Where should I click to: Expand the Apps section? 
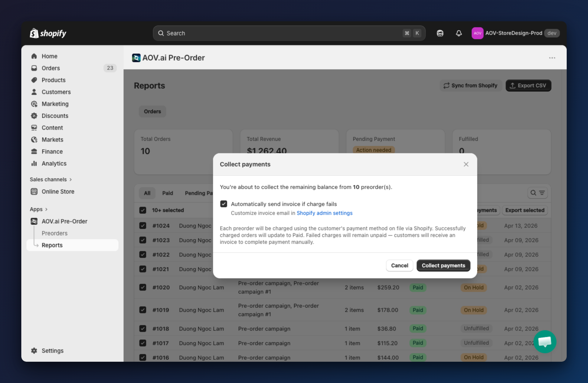39,209
